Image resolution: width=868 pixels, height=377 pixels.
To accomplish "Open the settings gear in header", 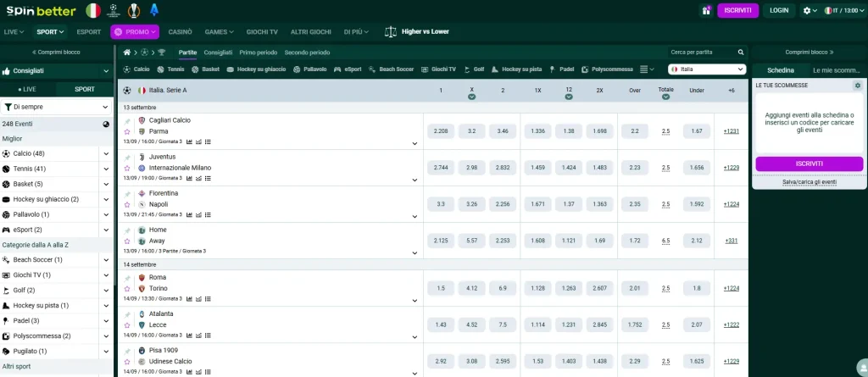I will pos(807,10).
